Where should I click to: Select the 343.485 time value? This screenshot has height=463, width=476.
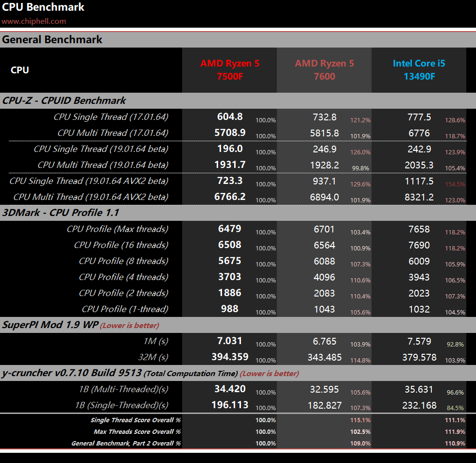pyautogui.click(x=324, y=358)
